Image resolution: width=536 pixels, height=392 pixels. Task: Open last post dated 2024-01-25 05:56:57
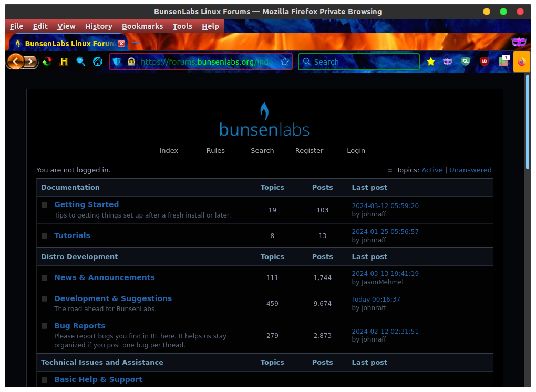click(x=385, y=231)
